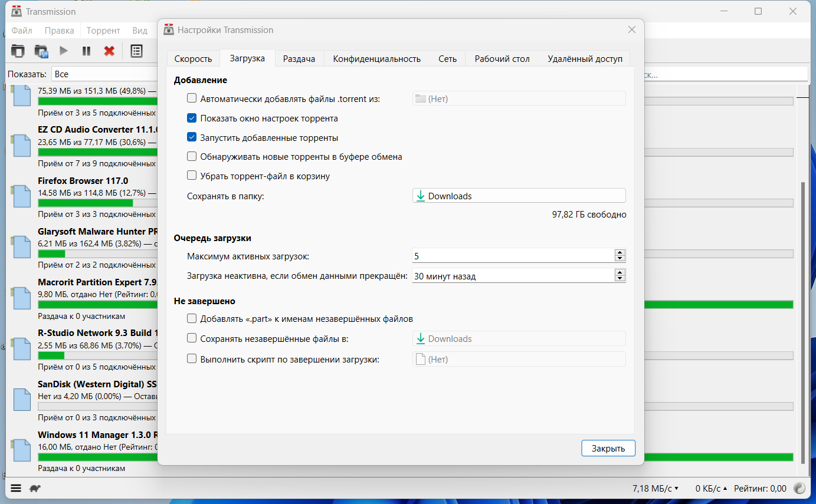The image size is (816, 504).
Task: Open the Сеть tab
Action: click(447, 58)
